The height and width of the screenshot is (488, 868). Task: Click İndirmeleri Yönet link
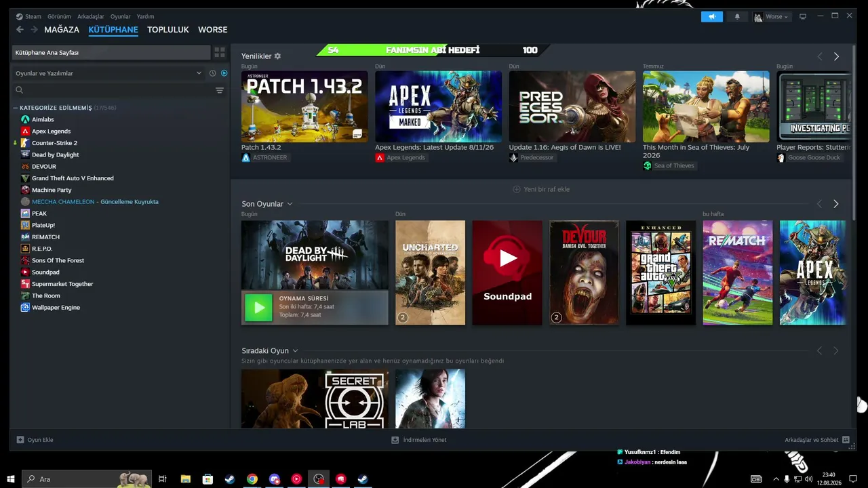point(419,440)
